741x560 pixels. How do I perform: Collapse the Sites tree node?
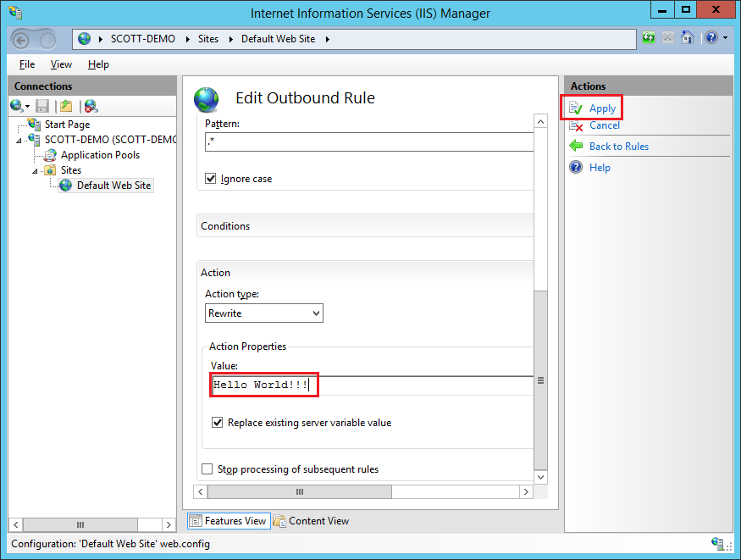[36, 170]
